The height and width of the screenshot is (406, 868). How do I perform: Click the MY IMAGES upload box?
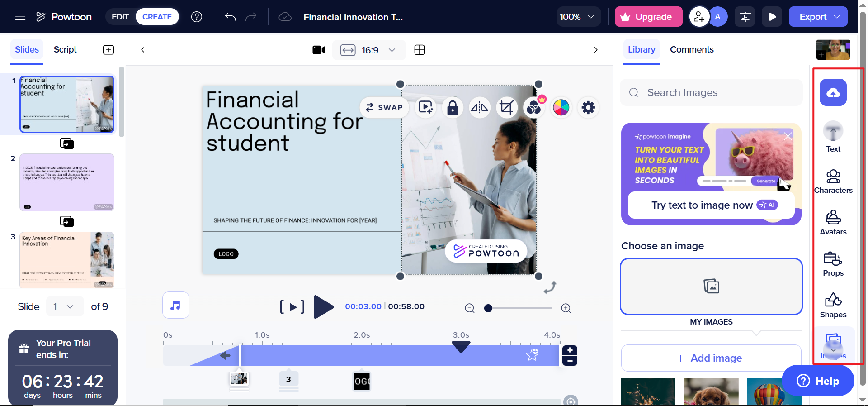(711, 287)
